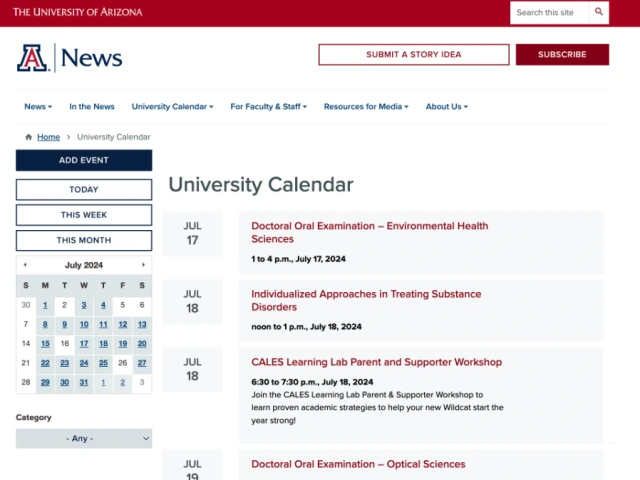
Task: Select July 11 in mini calendar
Action: (x=103, y=324)
